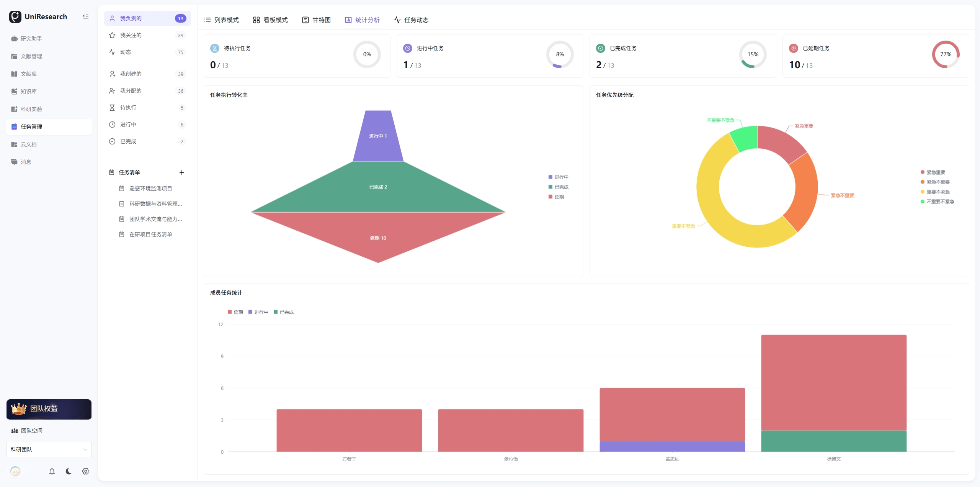Toggle 进行中 in member chart legend
980x487 pixels.
coord(258,312)
